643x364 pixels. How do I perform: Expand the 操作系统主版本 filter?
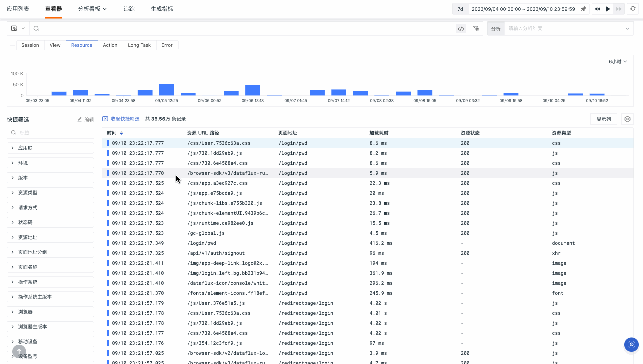[50, 297]
